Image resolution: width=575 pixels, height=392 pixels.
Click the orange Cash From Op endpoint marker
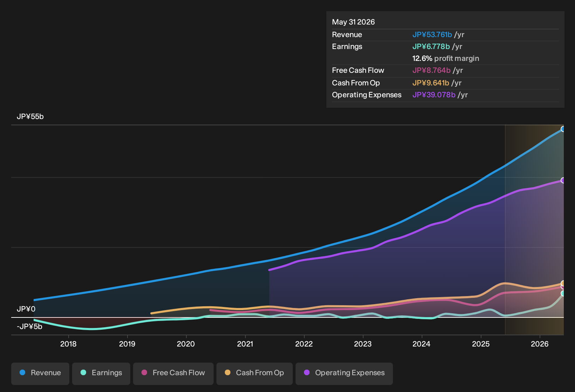pos(563,283)
